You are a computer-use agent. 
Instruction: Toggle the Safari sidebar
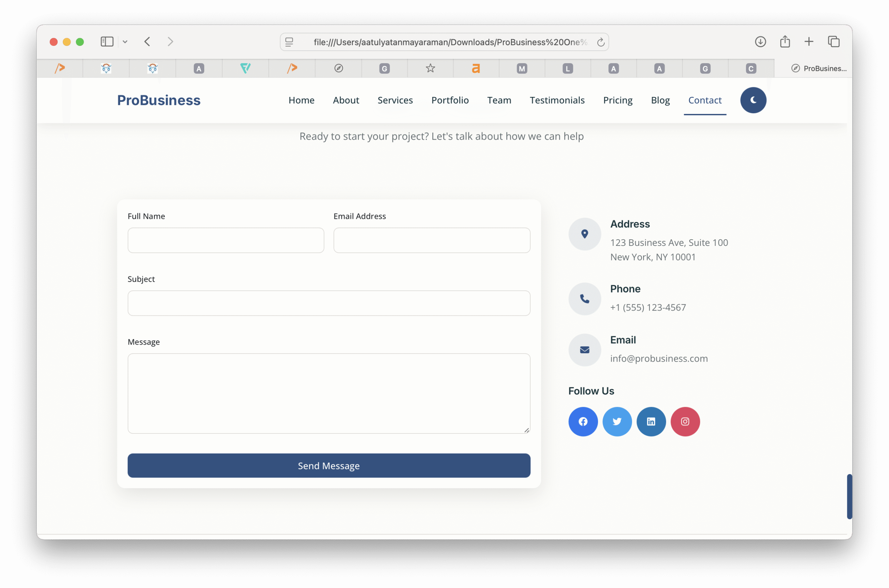pos(107,42)
